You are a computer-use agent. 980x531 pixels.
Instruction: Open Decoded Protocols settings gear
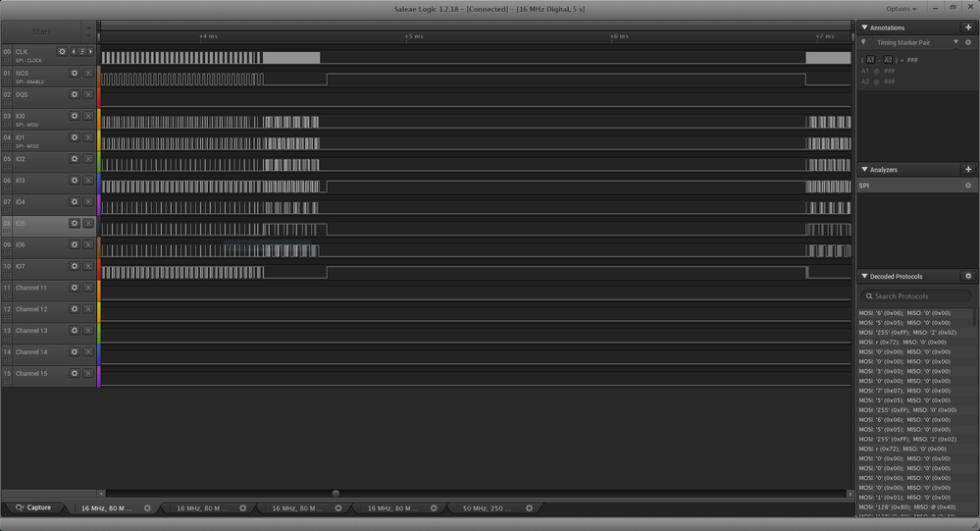point(968,276)
